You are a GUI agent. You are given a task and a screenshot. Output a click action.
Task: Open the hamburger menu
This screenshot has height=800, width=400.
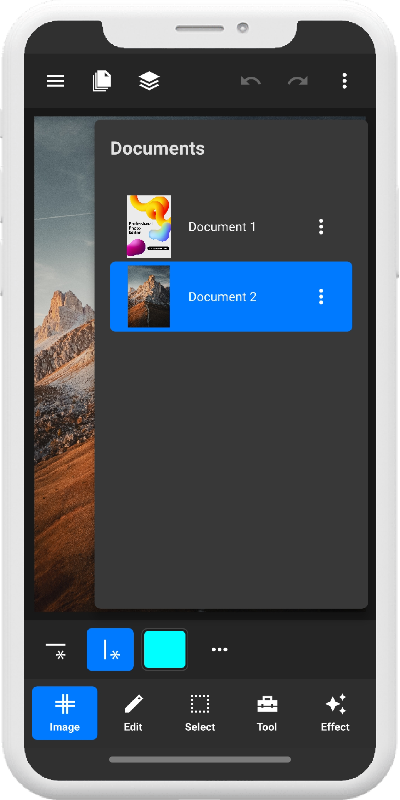click(56, 81)
